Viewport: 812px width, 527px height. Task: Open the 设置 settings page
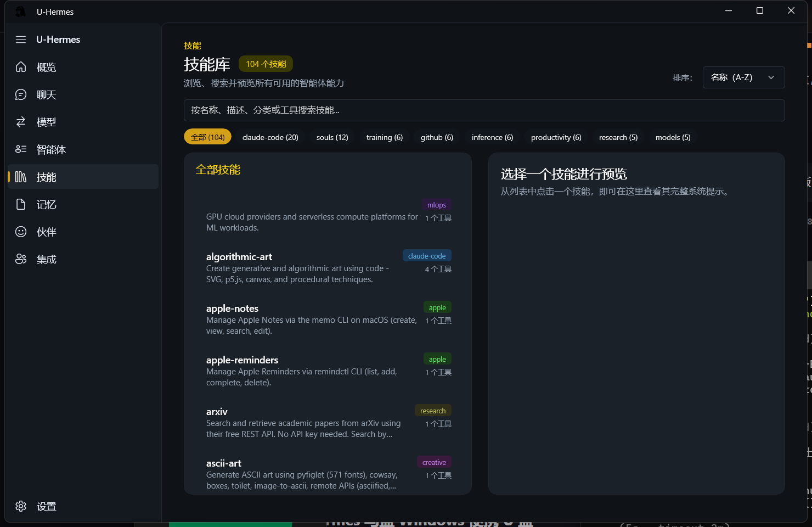click(46, 506)
